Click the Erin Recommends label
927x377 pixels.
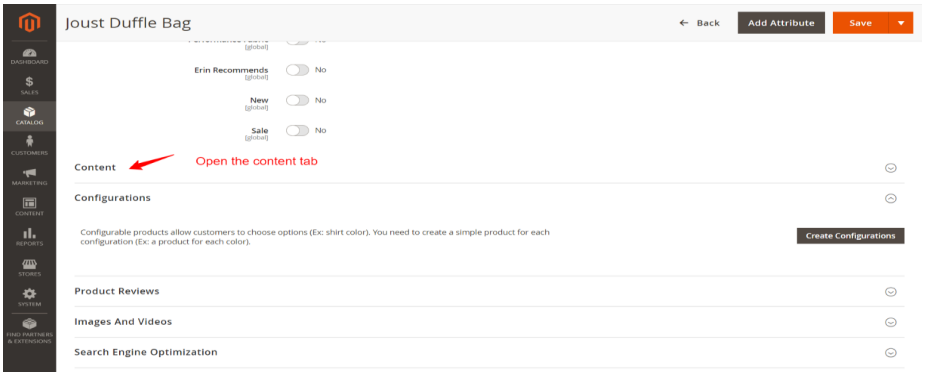coord(231,70)
